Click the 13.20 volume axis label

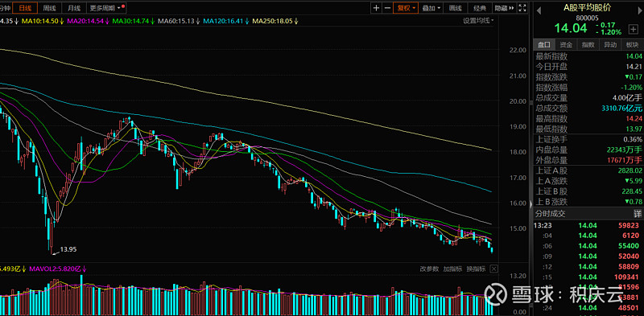click(517, 276)
